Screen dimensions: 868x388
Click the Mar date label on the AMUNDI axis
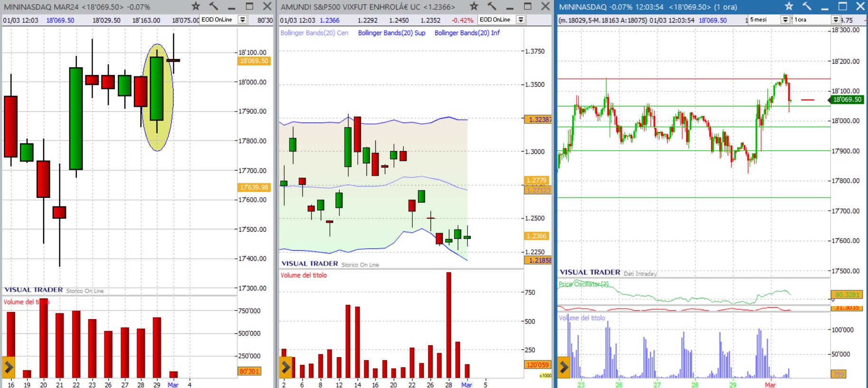pyautogui.click(x=467, y=384)
